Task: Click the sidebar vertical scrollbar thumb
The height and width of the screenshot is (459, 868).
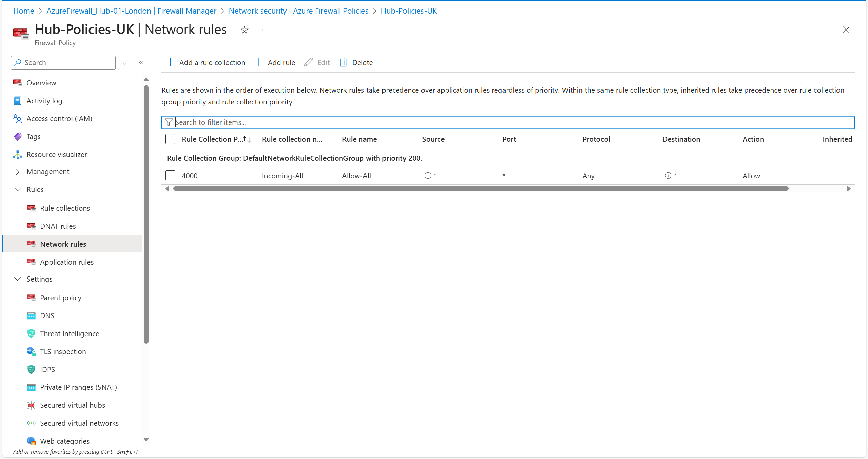Action: click(x=146, y=214)
